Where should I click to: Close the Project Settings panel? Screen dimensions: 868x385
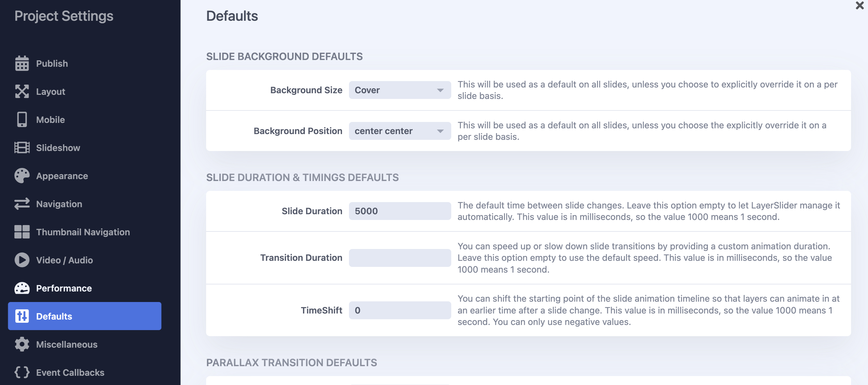click(859, 5)
